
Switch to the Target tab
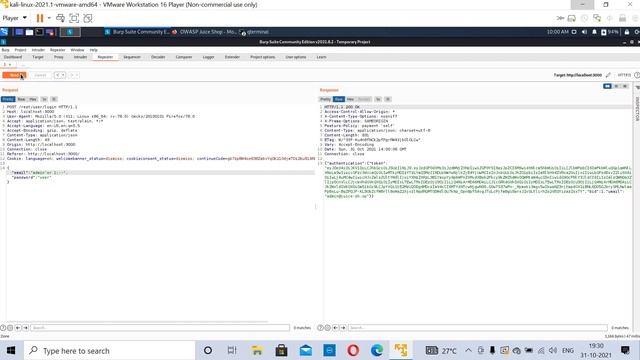pos(38,57)
